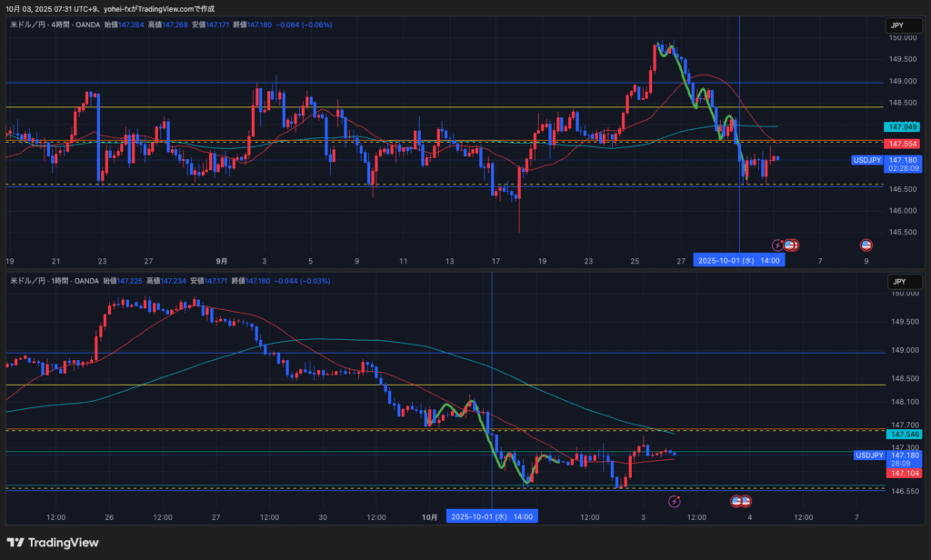Click the red 147.554 price tag on the top chart

click(x=901, y=144)
